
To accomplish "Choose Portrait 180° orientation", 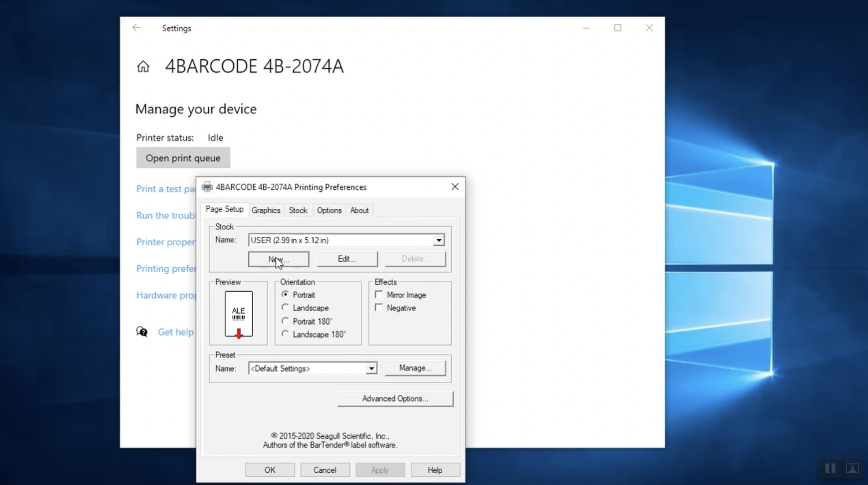I will click(286, 321).
